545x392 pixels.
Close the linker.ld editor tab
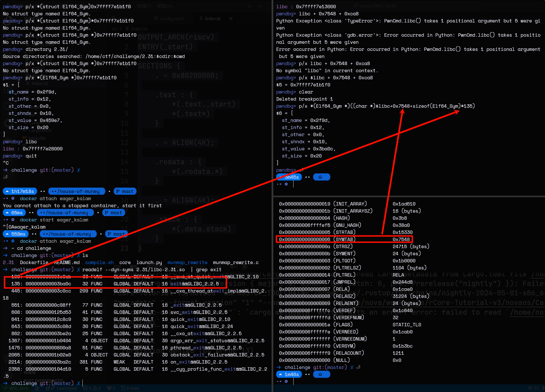231,18
